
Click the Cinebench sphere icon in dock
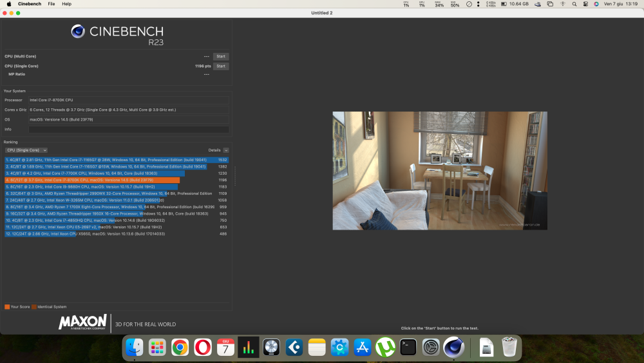coord(454,348)
